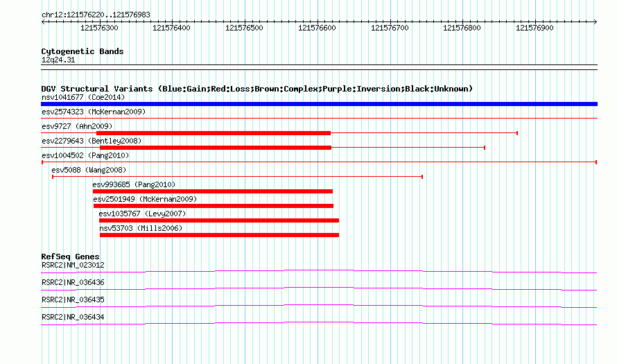Select the magenta gene line for RSRC2|NR_036434
This screenshot has height=364, width=617.
319,323
